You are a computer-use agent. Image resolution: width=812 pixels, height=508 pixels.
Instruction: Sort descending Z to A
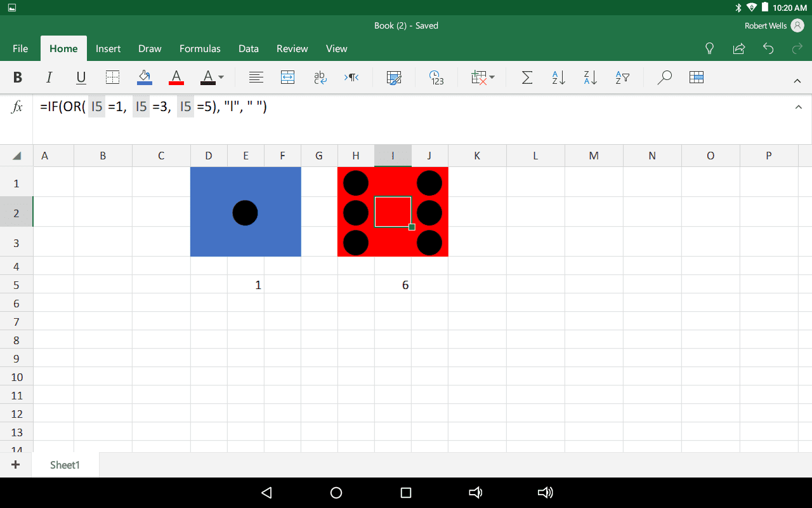[590, 77]
